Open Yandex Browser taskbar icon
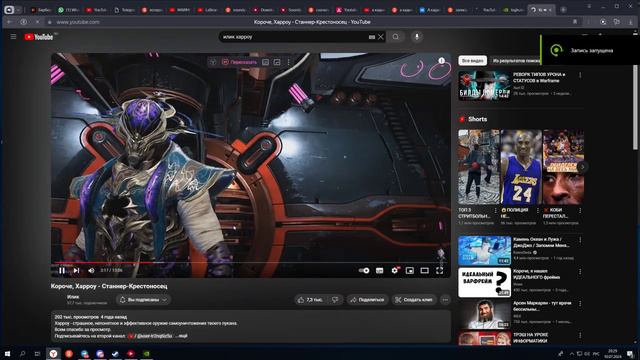The image size is (640, 360). click(53, 353)
